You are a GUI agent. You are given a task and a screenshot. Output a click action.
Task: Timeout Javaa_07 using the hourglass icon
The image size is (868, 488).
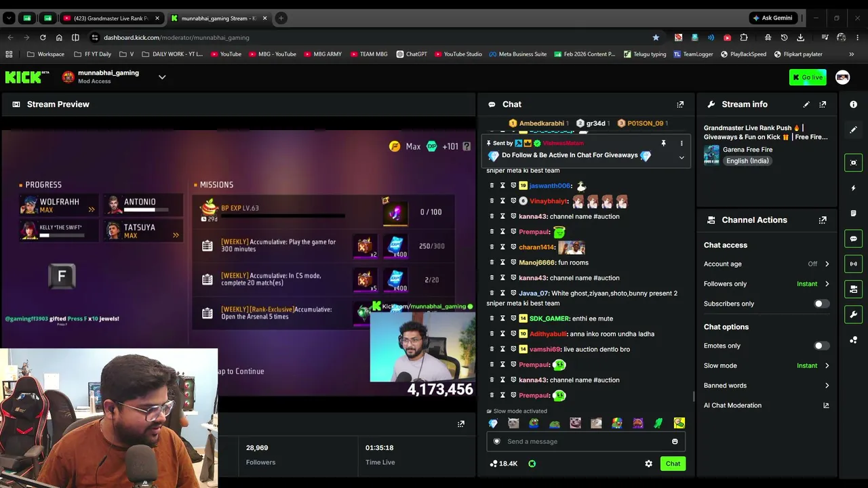(x=502, y=293)
